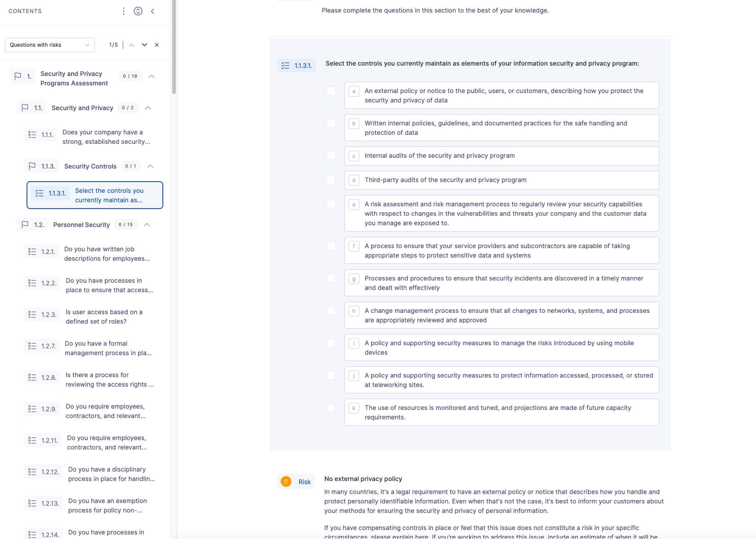Click list icon beside question 1.2.13

pyautogui.click(x=32, y=503)
